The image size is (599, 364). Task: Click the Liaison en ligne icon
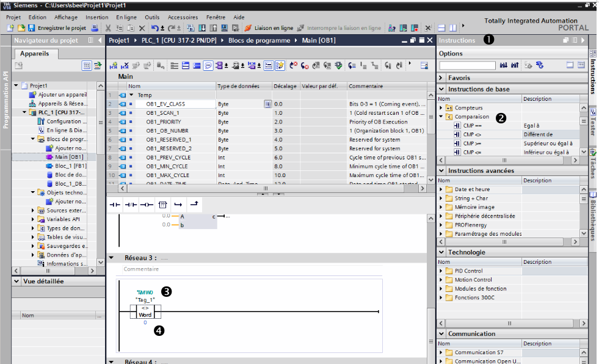pyautogui.click(x=249, y=28)
